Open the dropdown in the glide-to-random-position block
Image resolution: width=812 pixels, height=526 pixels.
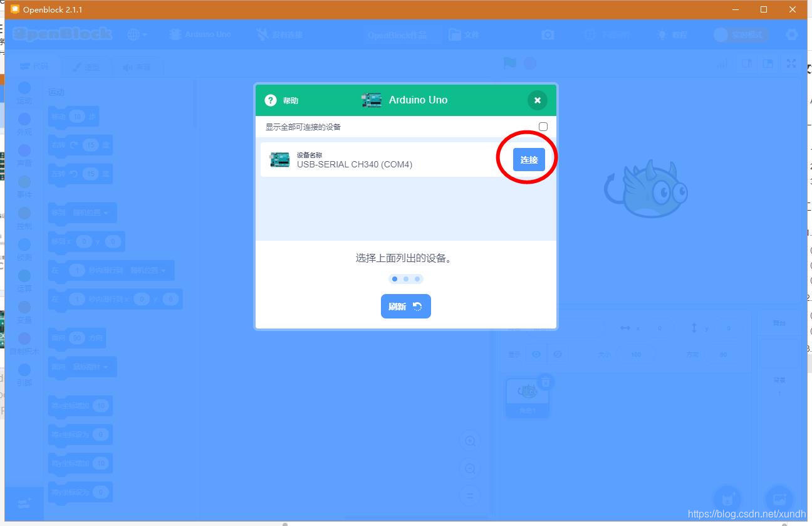click(x=148, y=270)
